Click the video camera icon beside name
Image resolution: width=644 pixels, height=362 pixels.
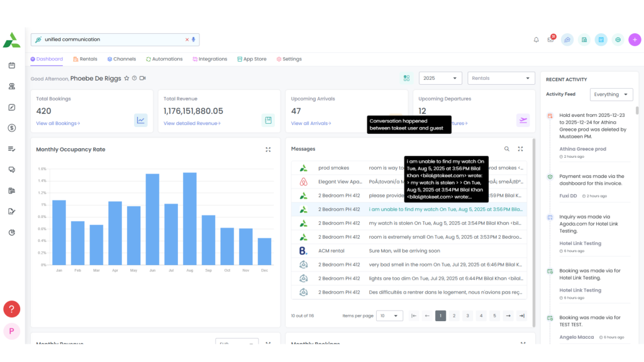[143, 78]
